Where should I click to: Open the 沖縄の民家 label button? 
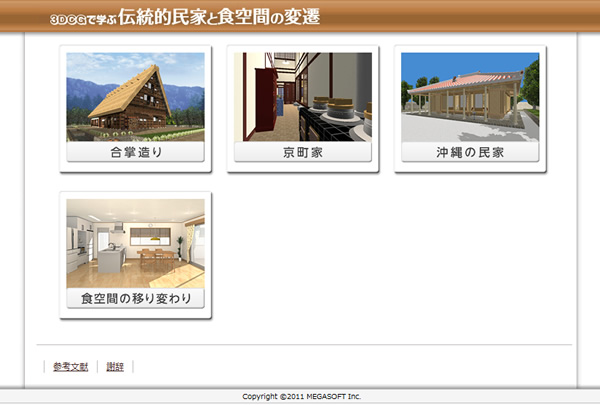point(470,153)
